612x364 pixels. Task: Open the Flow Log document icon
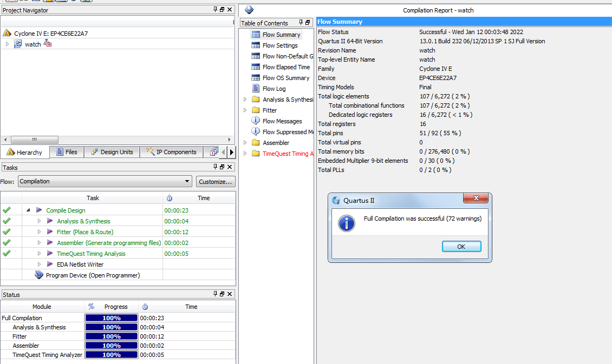click(256, 89)
